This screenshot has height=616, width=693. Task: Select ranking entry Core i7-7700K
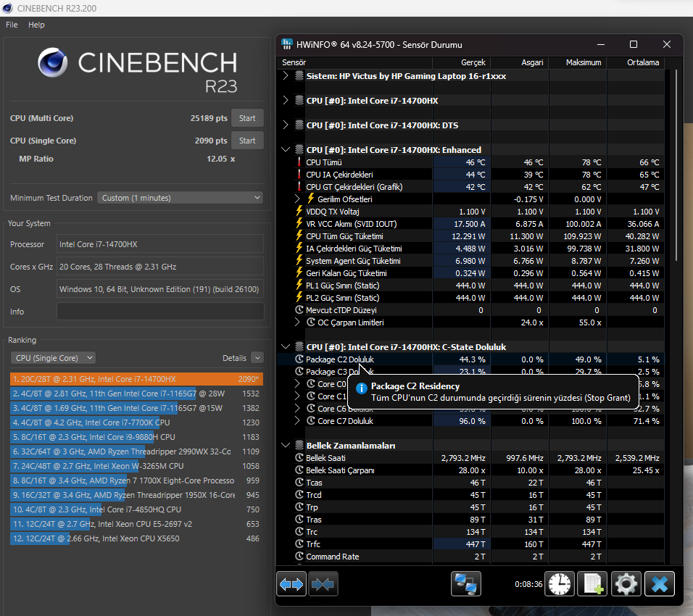pos(136,423)
